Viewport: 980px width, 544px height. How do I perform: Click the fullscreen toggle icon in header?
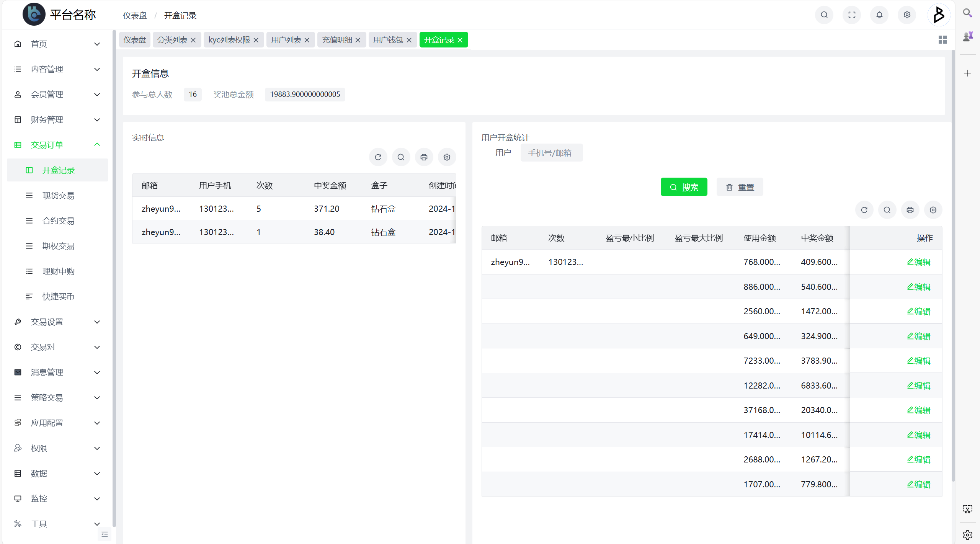[x=852, y=15]
